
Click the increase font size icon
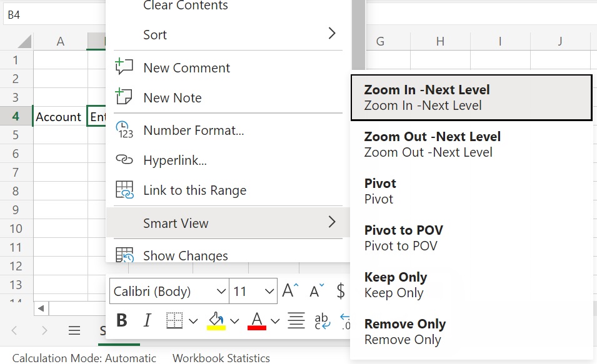click(291, 291)
